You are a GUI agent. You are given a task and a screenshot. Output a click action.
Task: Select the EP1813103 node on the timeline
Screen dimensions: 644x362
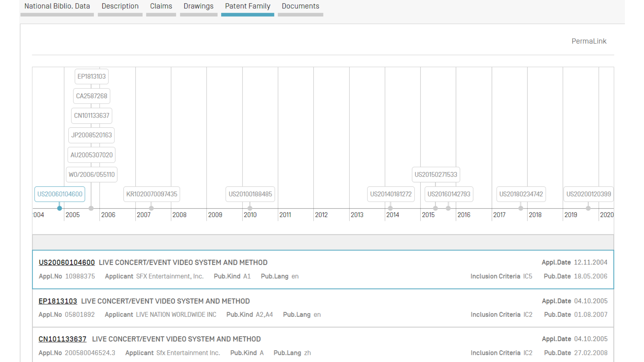(x=91, y=76)
